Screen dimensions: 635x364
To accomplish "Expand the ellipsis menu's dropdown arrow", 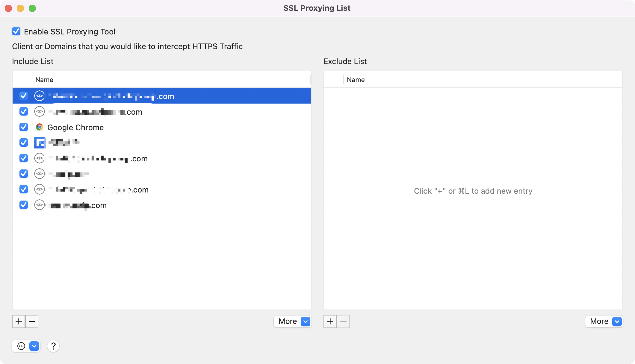I will click(34, 346).
